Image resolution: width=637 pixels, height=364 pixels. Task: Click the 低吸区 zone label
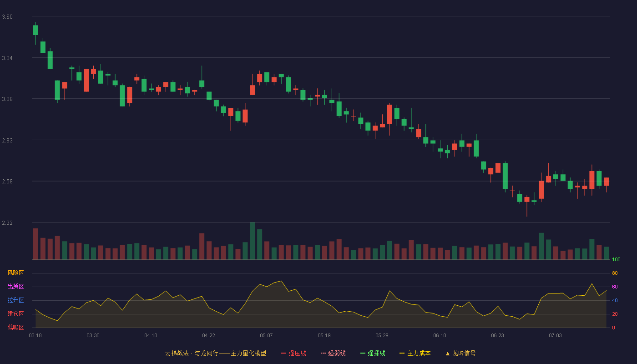pos(15,327)
